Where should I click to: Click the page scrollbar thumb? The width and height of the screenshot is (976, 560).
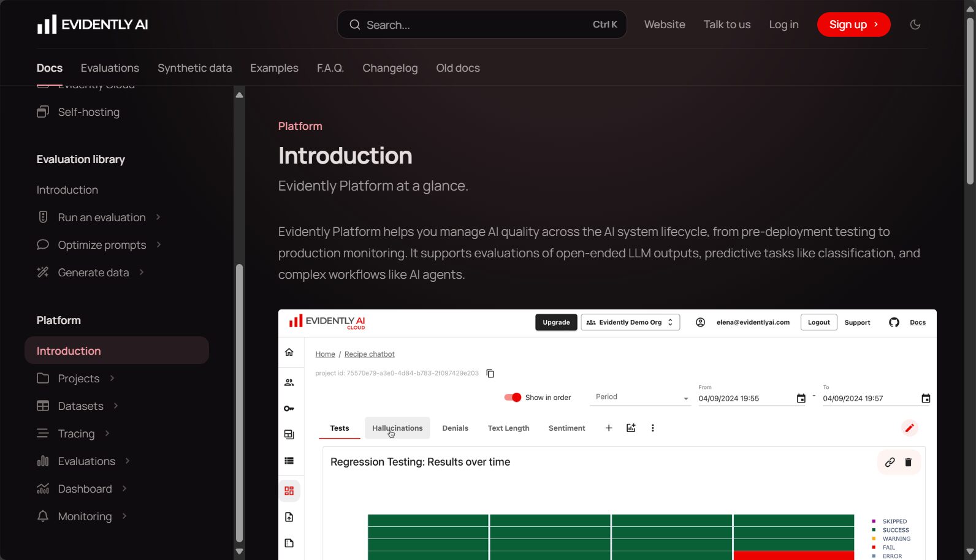pyautogui.click(x=970, y=101)
